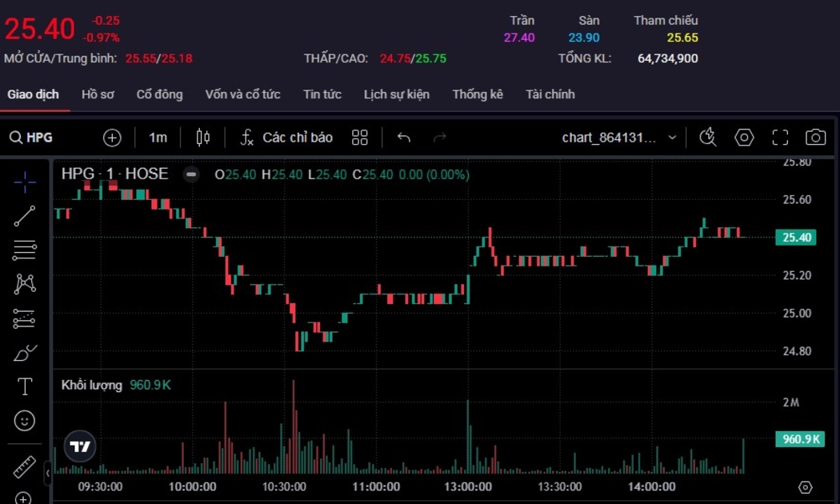Open the Tài chính tab
Image resolution: width=840 pixels, height=504 pixels.
pyautogui.click(x=550, y=94)
